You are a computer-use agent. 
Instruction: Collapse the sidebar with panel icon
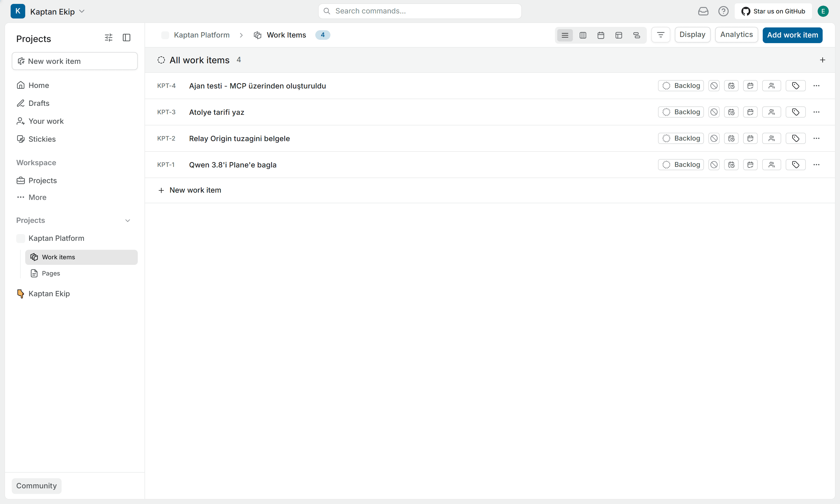tap(126, 37)
